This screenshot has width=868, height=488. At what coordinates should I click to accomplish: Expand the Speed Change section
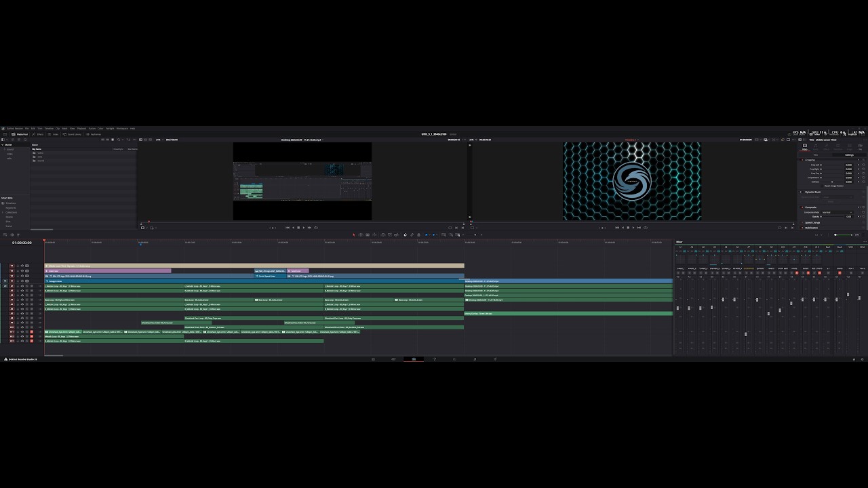812,222
